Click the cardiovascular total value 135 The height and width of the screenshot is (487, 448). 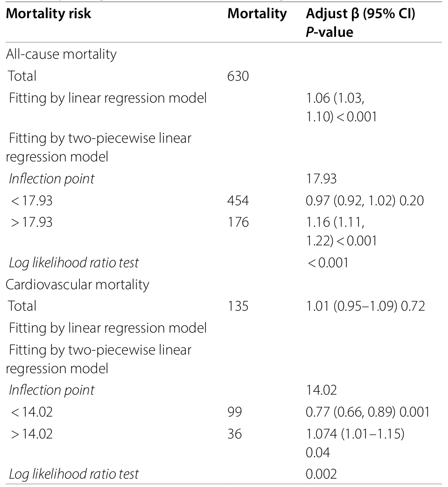point(238,306)
